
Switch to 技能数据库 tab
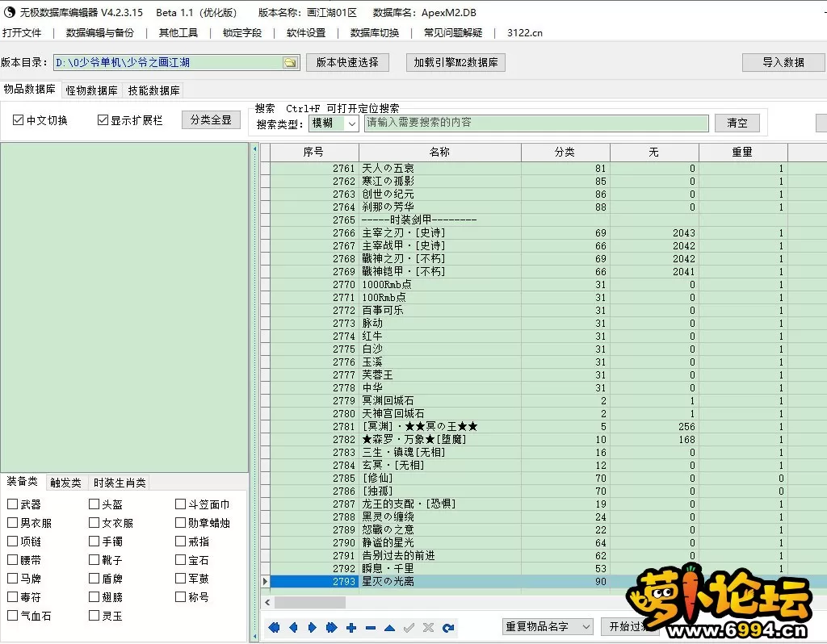[154, 90]
